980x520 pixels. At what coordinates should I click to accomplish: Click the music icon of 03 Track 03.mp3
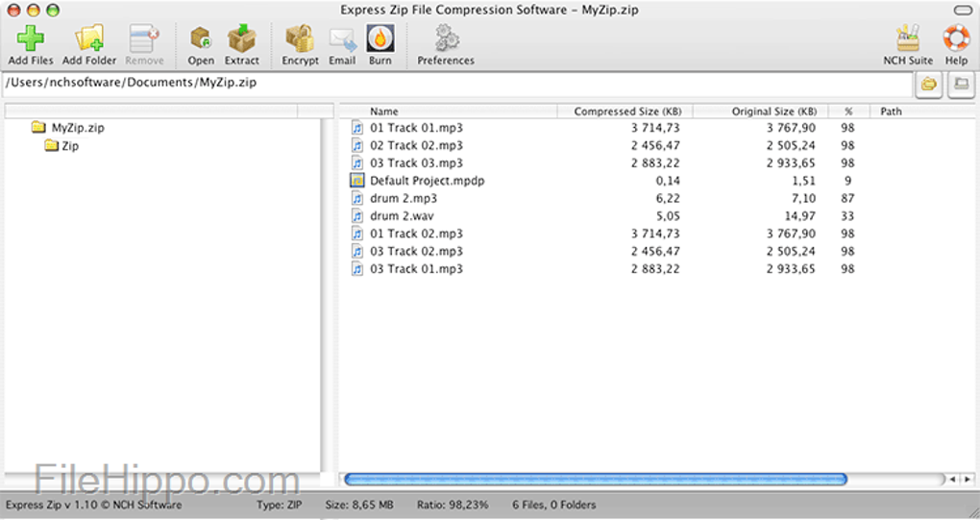click(x=356, y=163)
